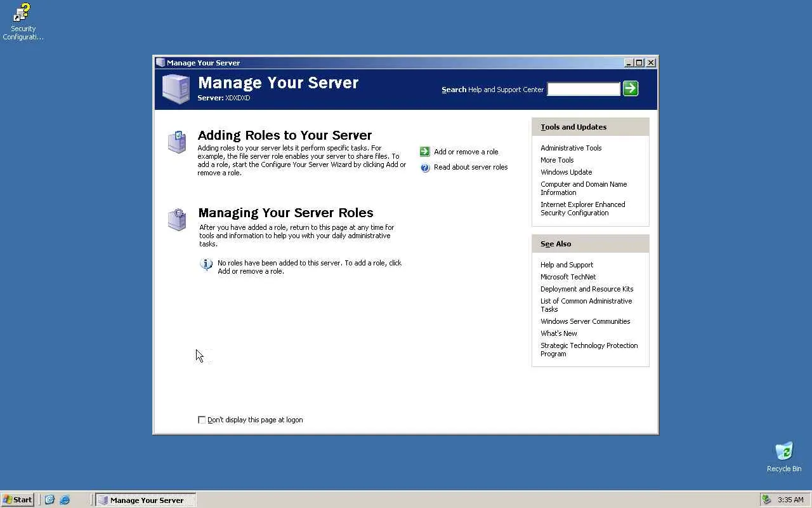
Task: Click the green search go arrow button
Action: (631, 89)
